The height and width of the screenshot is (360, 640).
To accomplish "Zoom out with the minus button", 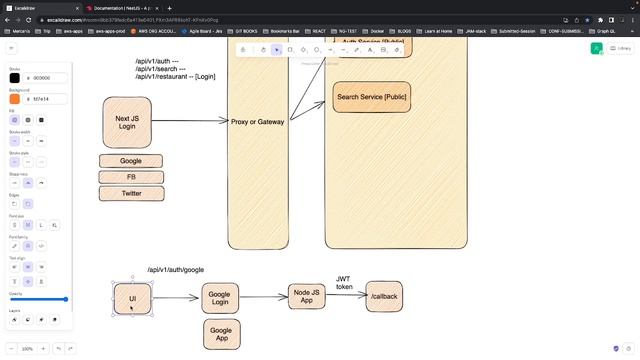I will 11,349.
